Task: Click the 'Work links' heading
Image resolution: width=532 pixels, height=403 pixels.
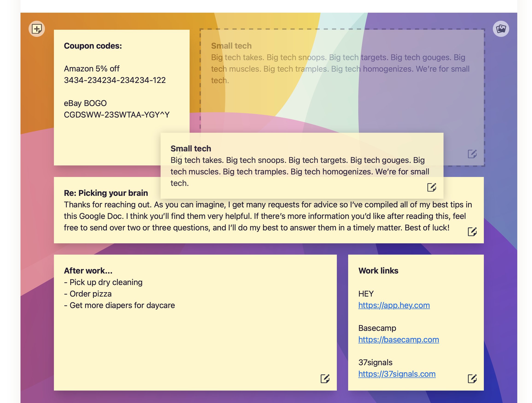Action: 378,271
